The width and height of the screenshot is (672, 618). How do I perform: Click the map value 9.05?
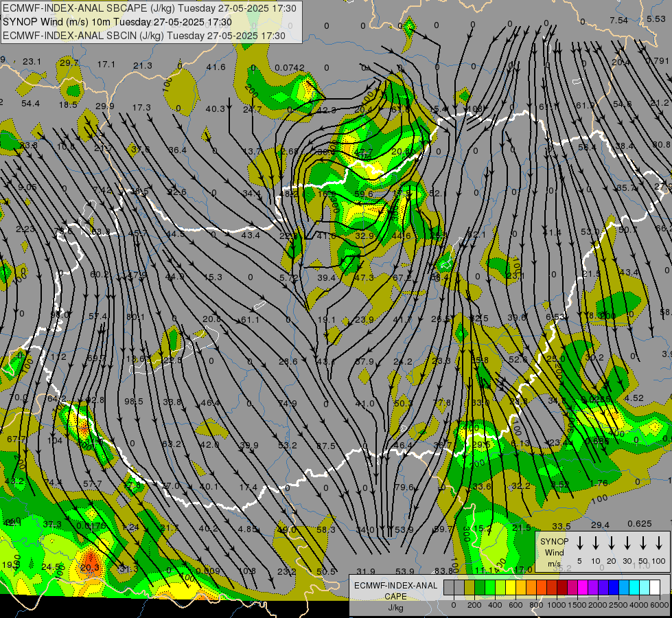27,187
